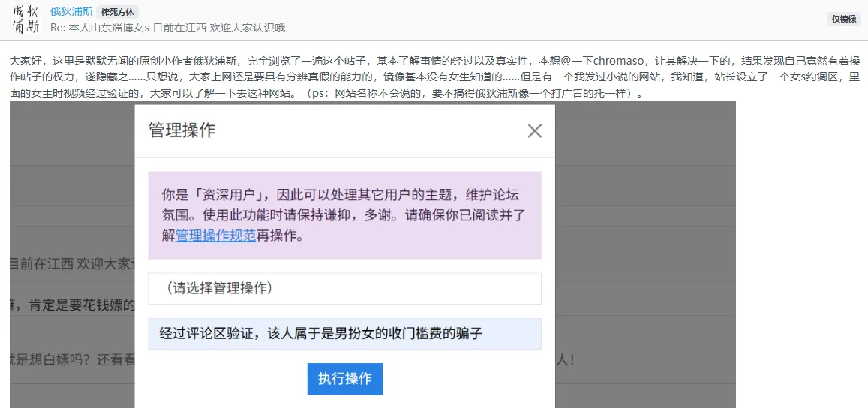Click the reason field containing 经过评论区验证

point(344,334)
